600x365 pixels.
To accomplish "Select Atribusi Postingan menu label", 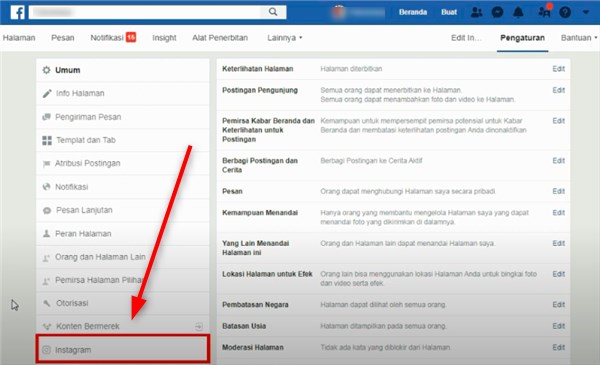I will tap(88, 163).
